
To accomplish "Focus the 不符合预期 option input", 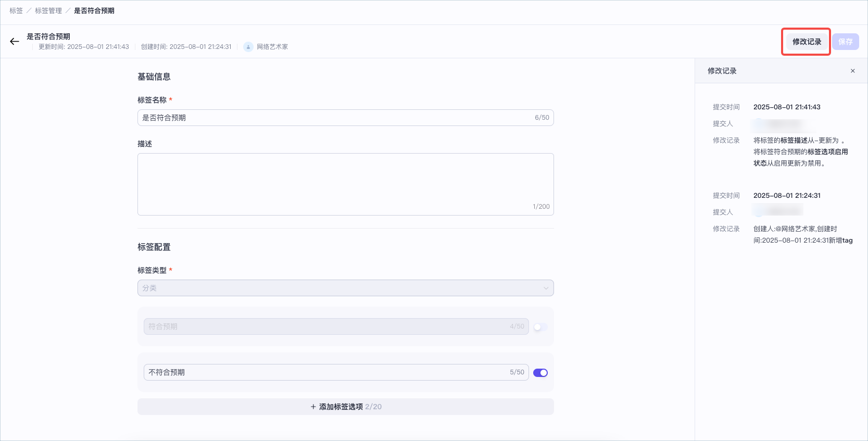I will 336,372.
